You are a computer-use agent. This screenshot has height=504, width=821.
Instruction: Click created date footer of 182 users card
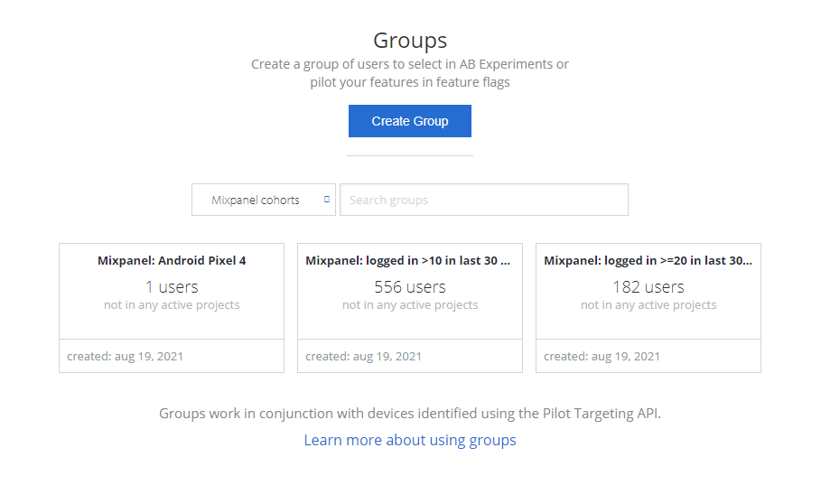coord(602,356)
